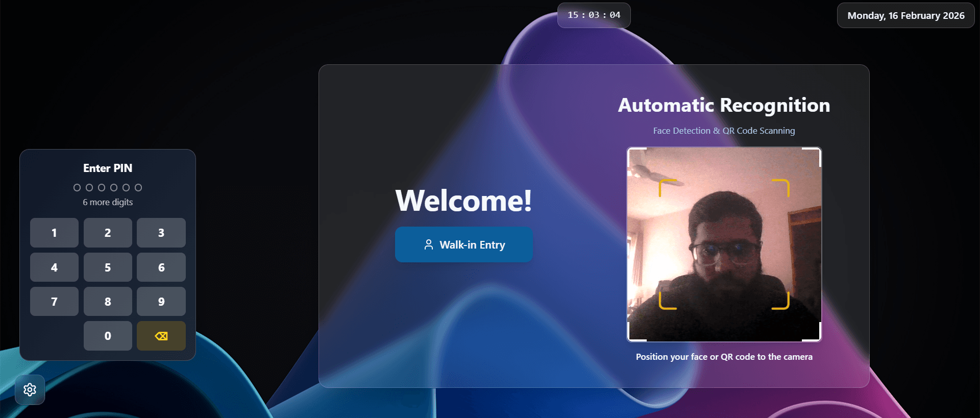This screenshot has width=980, height=418.
Task: Tap keypad digit 7
Action: pos(54,302)
